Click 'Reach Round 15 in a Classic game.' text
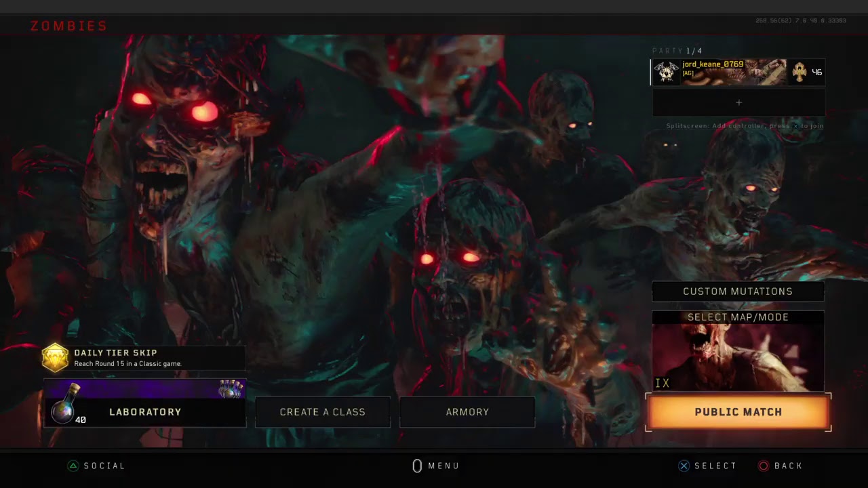The image size is (868, 488). (x=127, y=364)
